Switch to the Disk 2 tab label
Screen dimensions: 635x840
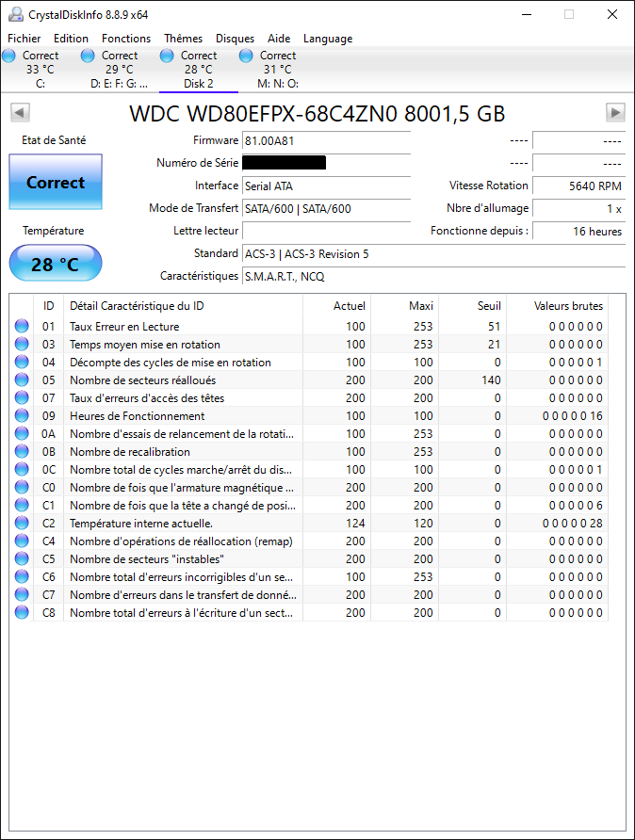(198, 84)
